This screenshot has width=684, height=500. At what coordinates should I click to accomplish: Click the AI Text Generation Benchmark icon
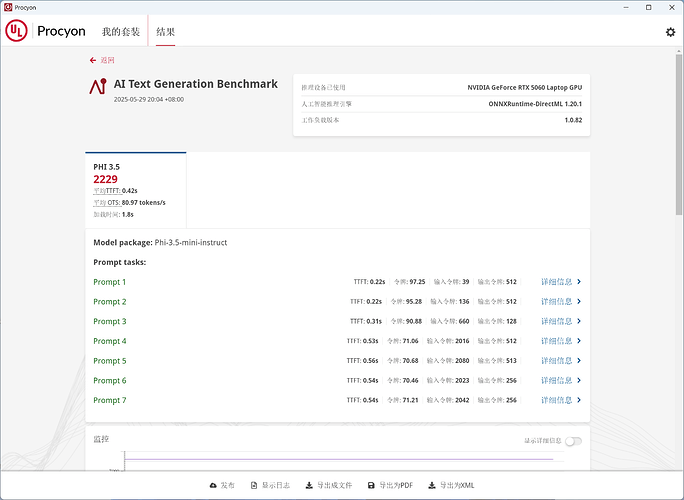tap(98, 86)
